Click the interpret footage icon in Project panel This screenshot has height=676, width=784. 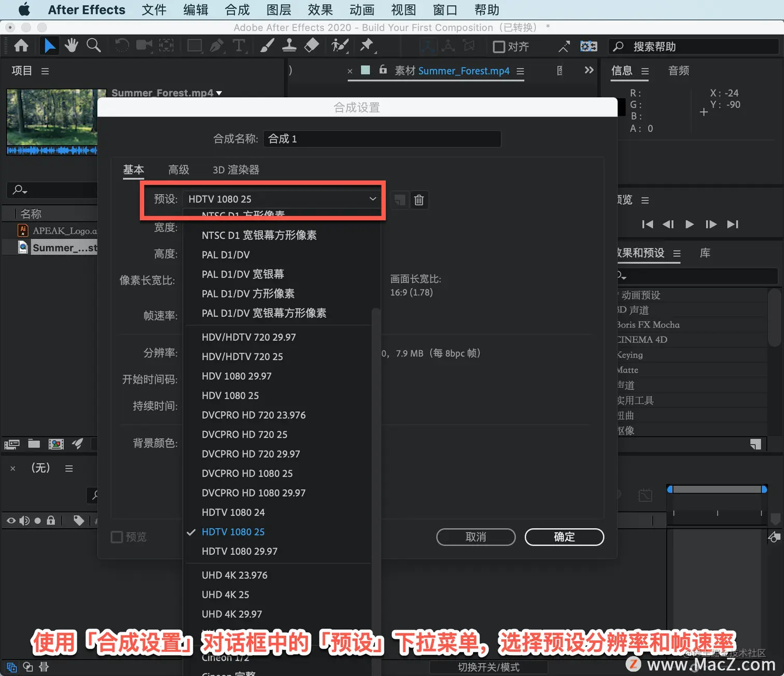coord(12,444)
